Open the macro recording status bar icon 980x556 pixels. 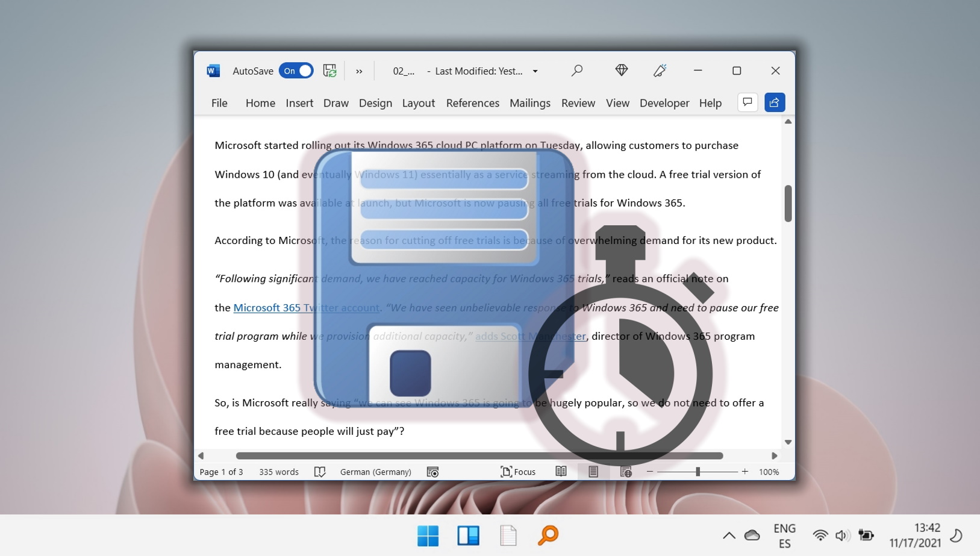click(x=433, y=472)
